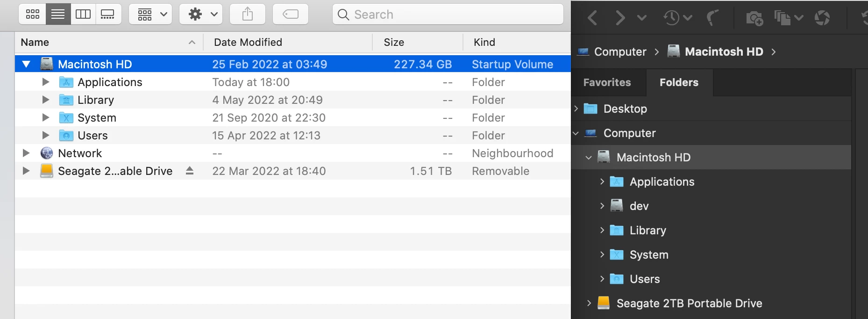Click the Finder Share button
The height and width of the screenshot is (319, 868).
click(248, 14)
